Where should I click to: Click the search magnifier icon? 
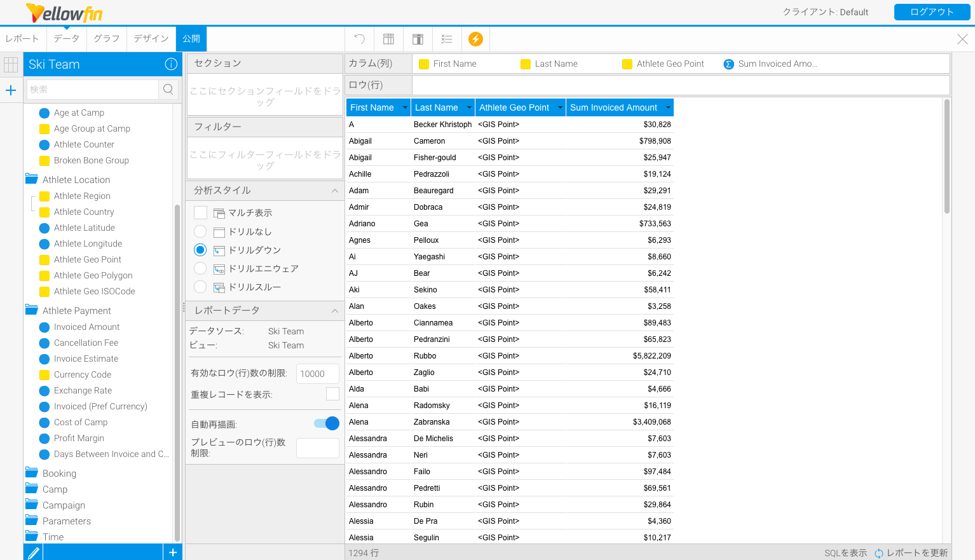coord(168,90)
